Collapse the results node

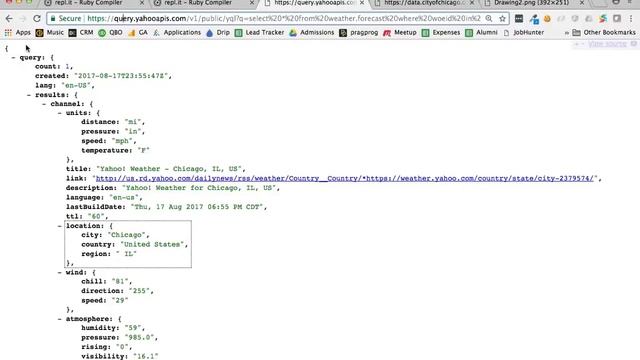click(29, 95)
